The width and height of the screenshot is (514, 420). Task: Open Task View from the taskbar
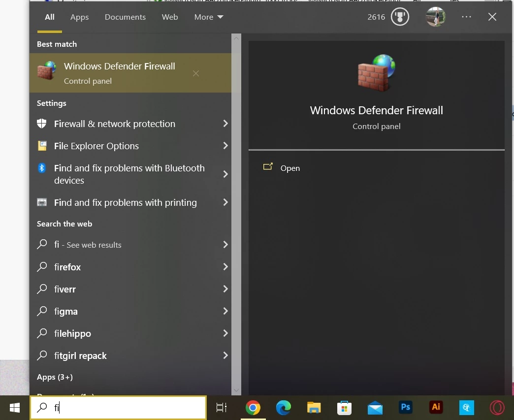(x=221, y=408)
